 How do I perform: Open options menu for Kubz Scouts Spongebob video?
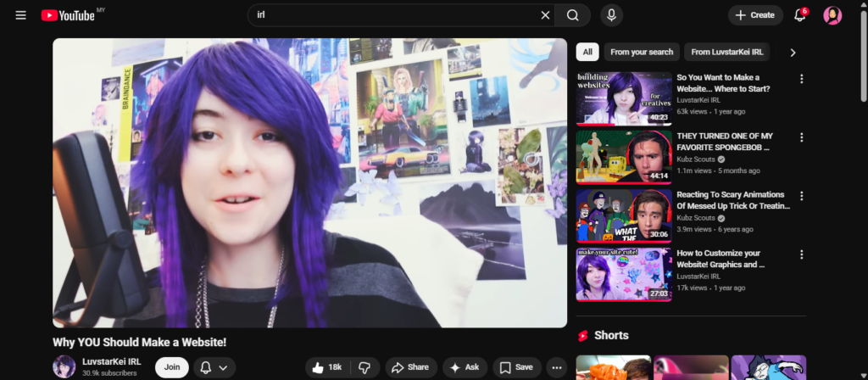[x=801, y=137]
